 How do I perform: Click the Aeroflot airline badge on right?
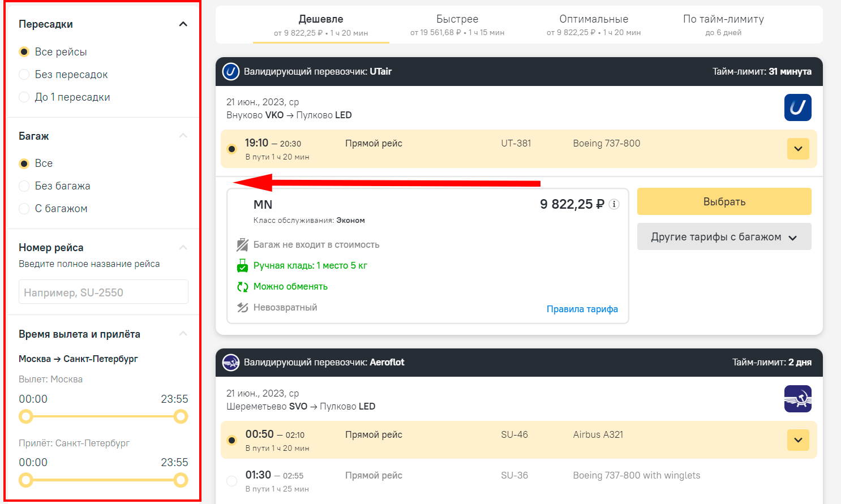pyautogui.click(x=797, y=399)
